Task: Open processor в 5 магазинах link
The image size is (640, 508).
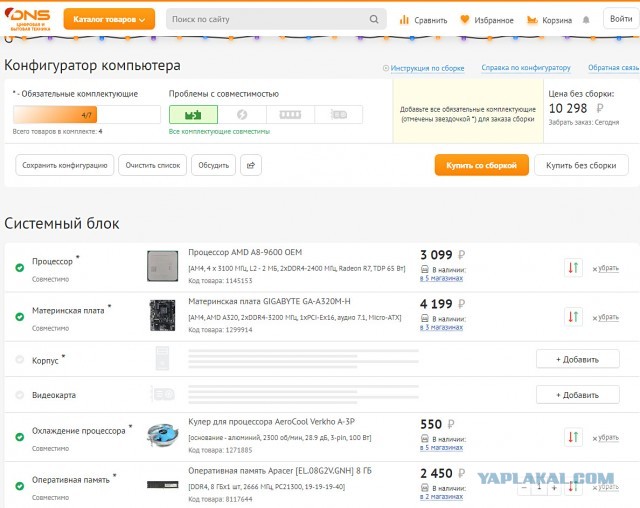Action: coord(441,278)
